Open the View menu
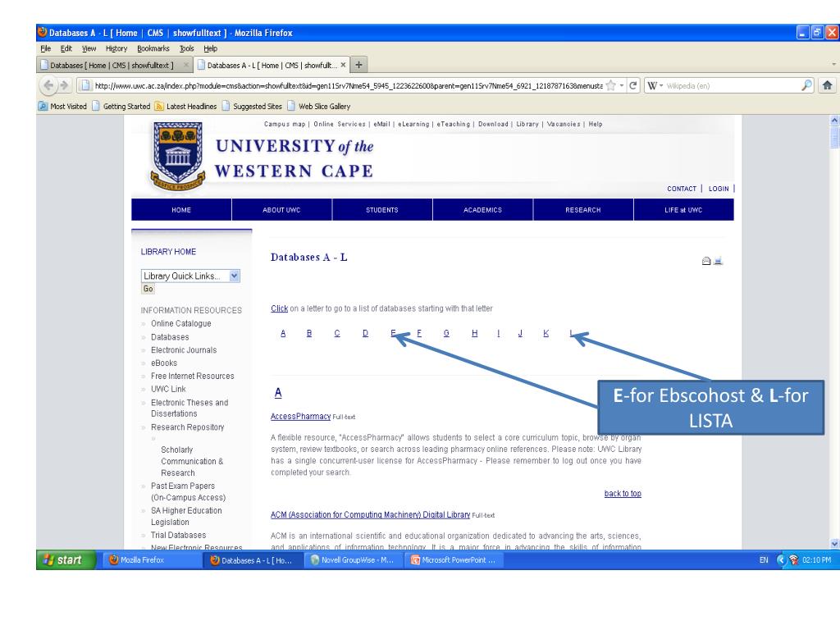The width and height of the screenshot is (840, 630). pos(89,48)
